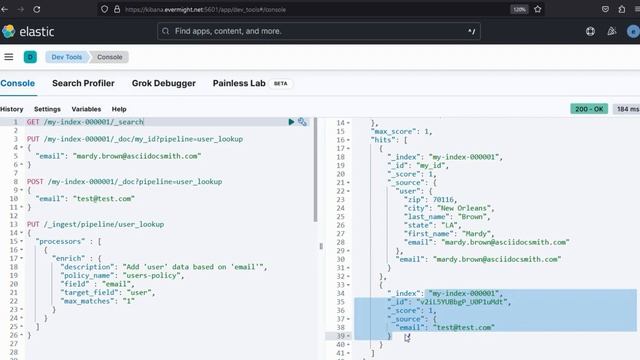Click the "state": "LA" output line

click(432, 225)
